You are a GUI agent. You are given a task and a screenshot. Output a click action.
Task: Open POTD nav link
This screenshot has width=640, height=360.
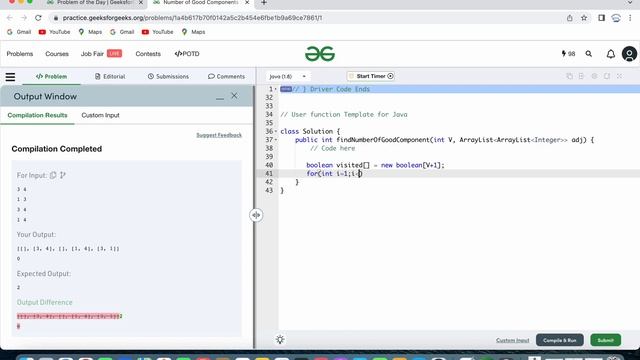pos(187,54)
